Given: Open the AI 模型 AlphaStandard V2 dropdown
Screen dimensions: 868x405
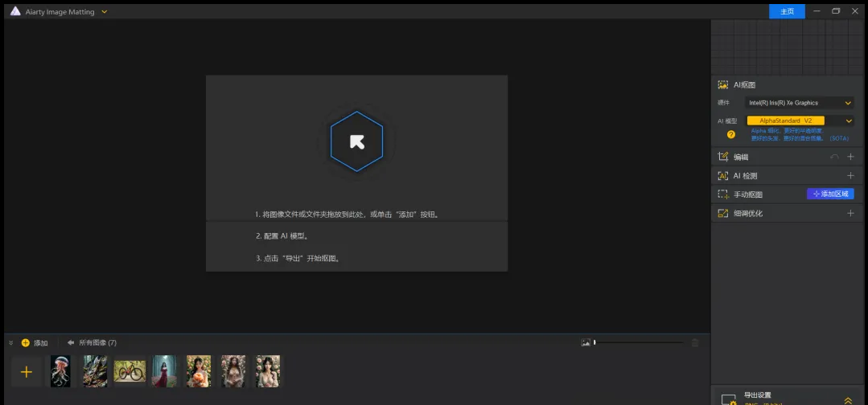Looking at the screenshot, I should coord(800,121).
